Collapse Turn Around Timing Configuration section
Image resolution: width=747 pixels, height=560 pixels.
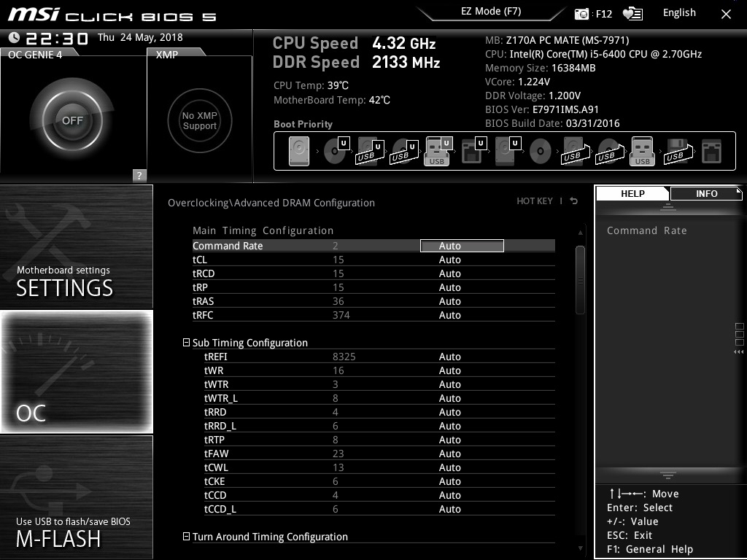[x=186, y=536]
